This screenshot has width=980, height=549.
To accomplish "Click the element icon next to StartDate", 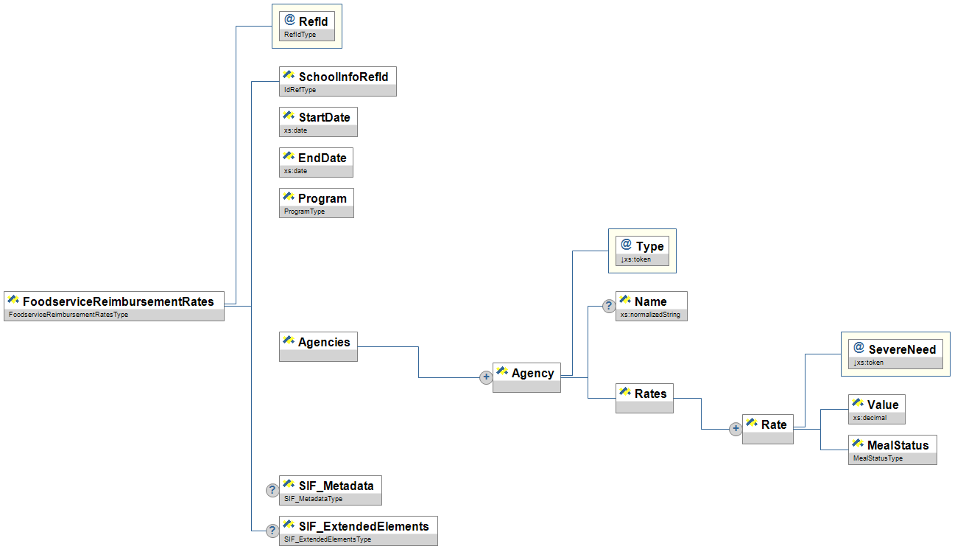I will pyautogui.click(x=289, y=116).
